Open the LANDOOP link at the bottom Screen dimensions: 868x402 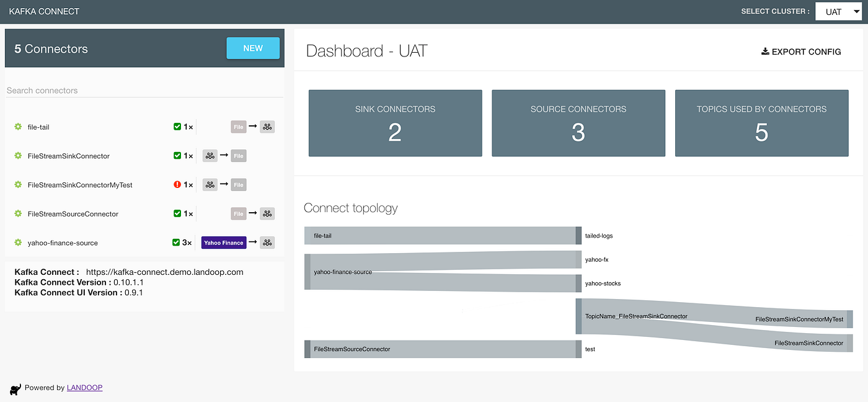coord(84,387)
